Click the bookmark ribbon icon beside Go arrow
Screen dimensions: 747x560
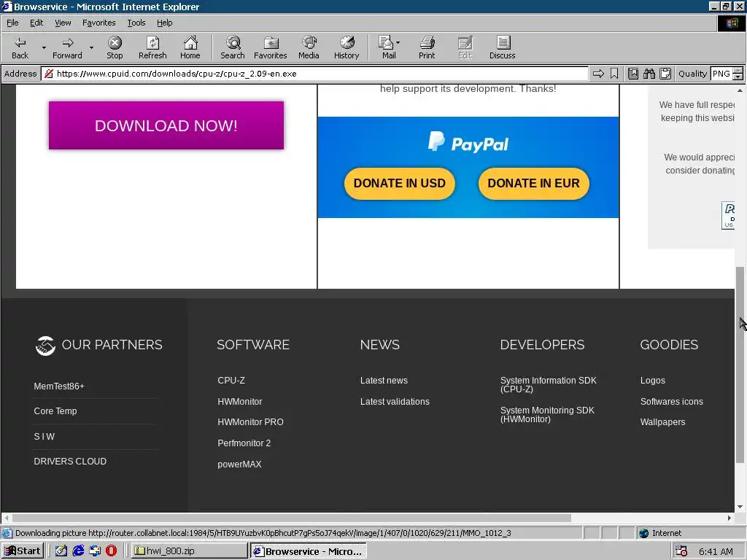pos(614,74)
